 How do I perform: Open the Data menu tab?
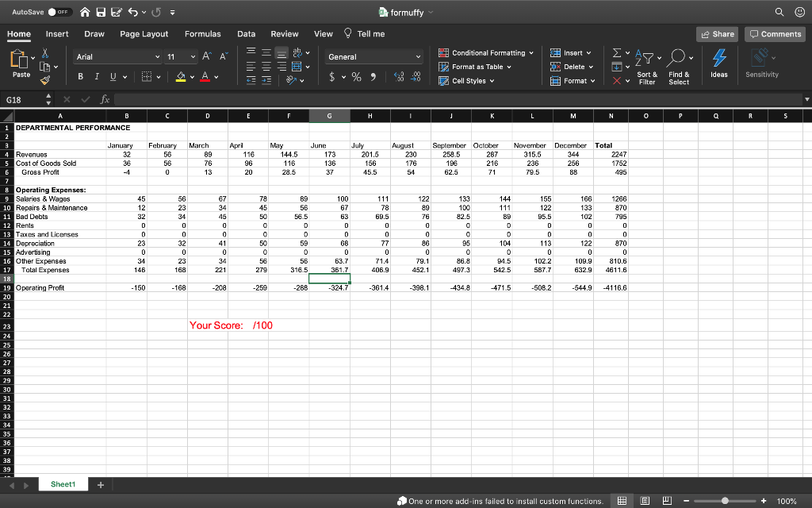tap(247, 34)
